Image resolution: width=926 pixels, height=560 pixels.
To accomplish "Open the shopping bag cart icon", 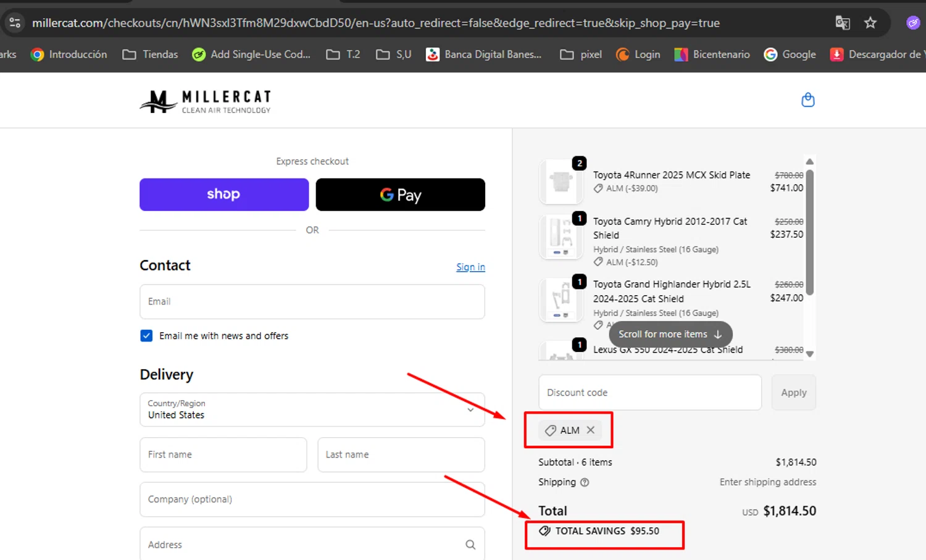I will [807, 100].
